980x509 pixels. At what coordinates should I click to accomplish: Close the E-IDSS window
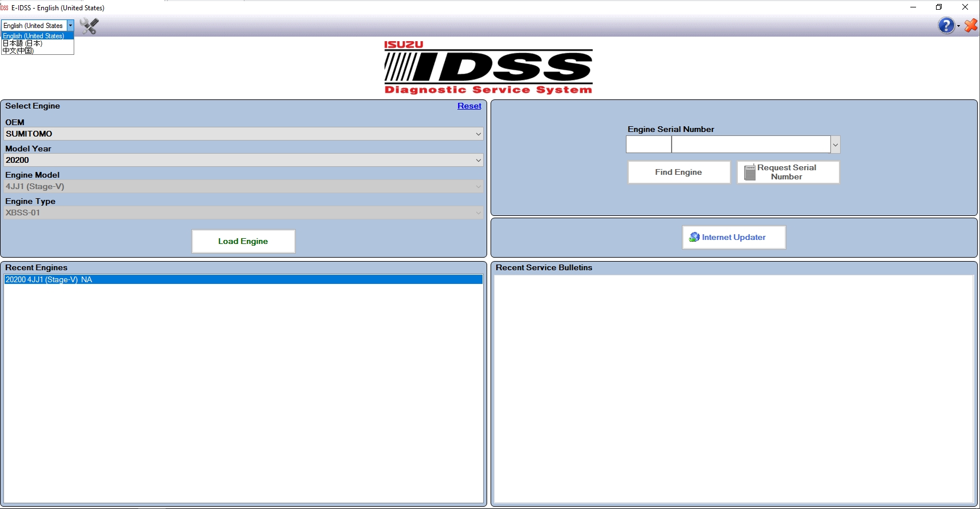[x=965, y=7]
